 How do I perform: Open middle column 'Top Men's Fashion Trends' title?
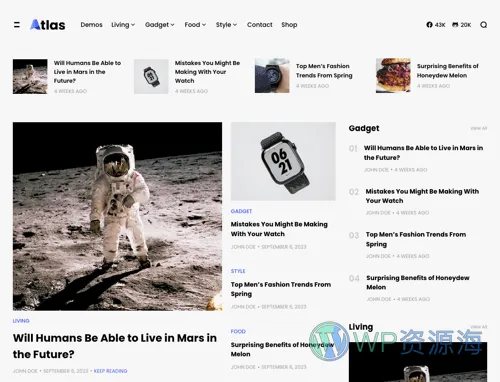tap(281, 289)
